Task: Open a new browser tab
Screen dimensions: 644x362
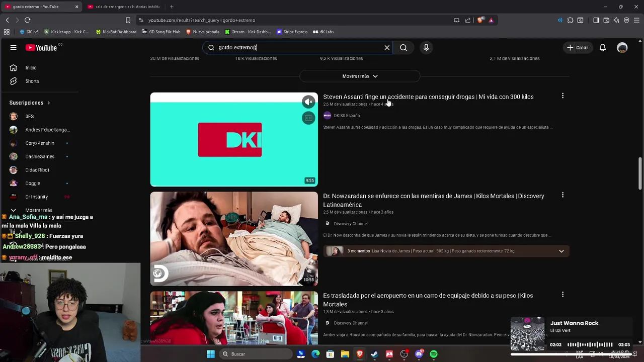Action: [172, 7]
